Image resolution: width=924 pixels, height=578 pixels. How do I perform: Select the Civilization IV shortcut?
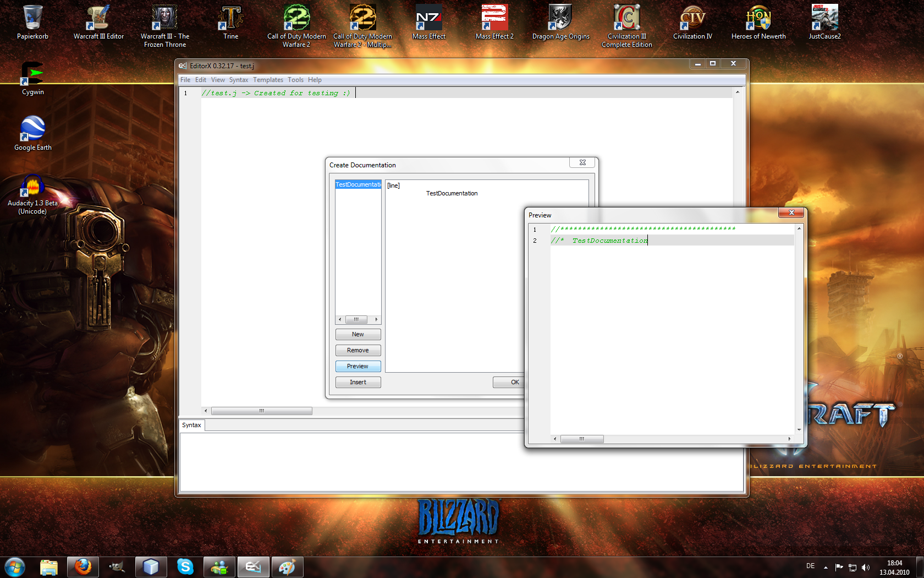693,22
